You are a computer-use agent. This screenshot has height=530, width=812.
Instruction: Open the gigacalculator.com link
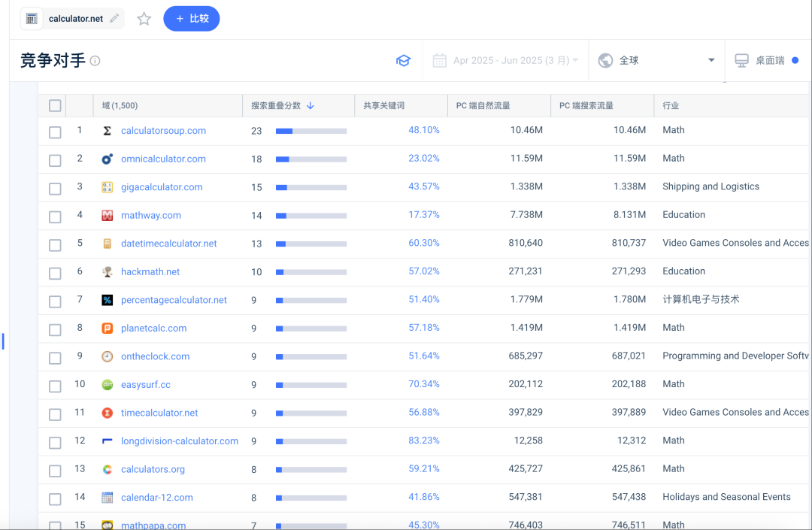point(162,187)
